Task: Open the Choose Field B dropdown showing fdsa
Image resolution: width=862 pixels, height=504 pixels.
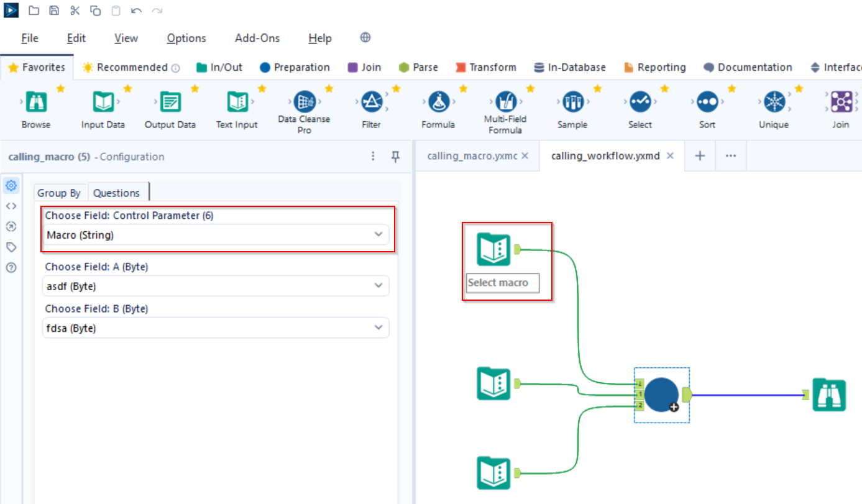Action: click(x=216, y=328)
